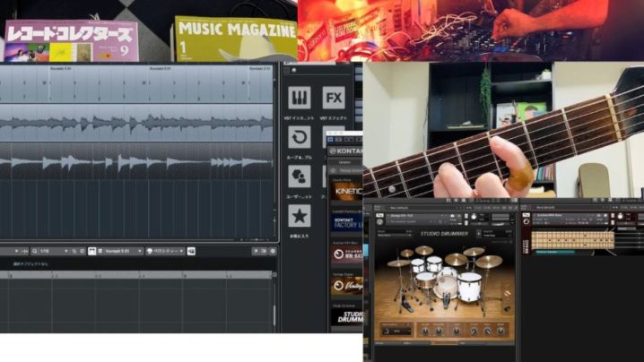Open the Favorites star icon
Image resolution: width=644 pixels, height=362 pixels.
300,215
